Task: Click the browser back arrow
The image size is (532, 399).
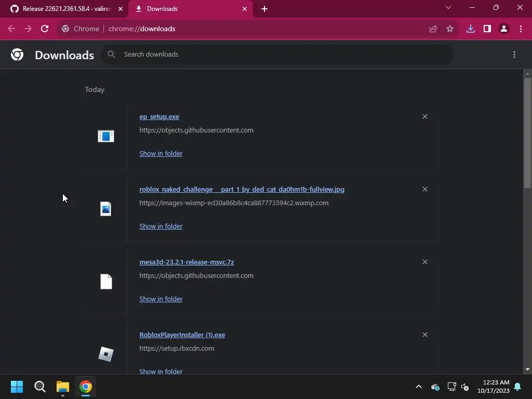Action: tap(11, 29)
